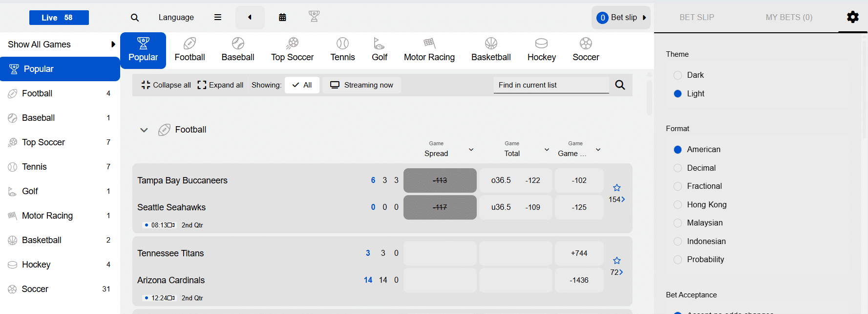
Task: Select Malaysian odds format
Action: tap(677, 223)
